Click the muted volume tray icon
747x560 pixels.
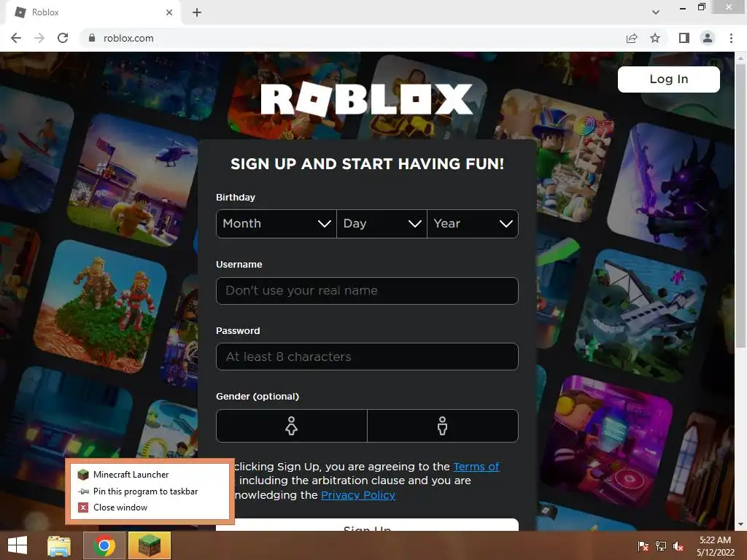[x=678, y=546]
